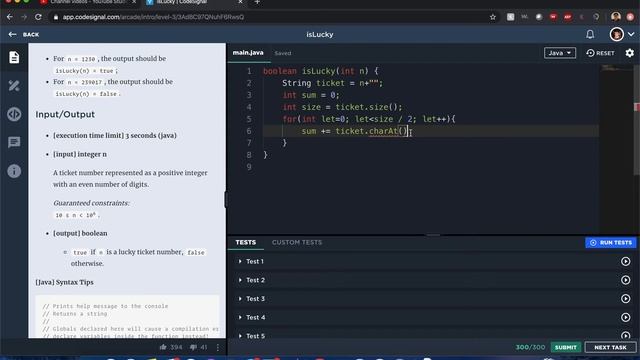Go back using the BACK arrow
640x360 pixels.
[x=24, y=35]
